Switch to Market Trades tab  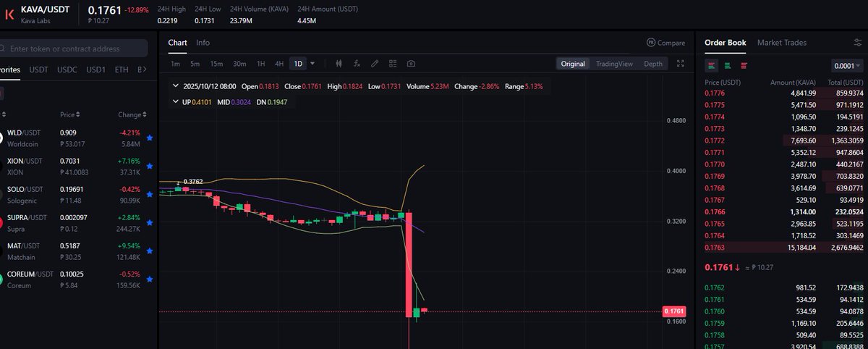(x=781, y=43)
